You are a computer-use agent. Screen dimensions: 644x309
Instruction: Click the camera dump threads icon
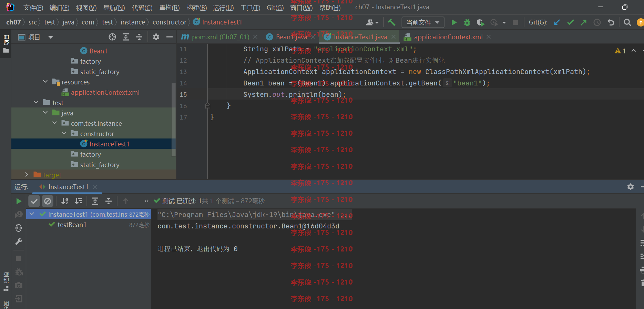[x=19, y=285]
